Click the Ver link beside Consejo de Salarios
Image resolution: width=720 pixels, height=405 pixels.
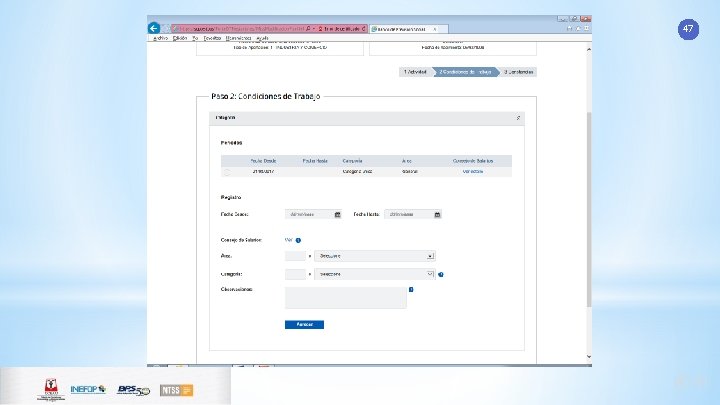(x=288, y=240)
